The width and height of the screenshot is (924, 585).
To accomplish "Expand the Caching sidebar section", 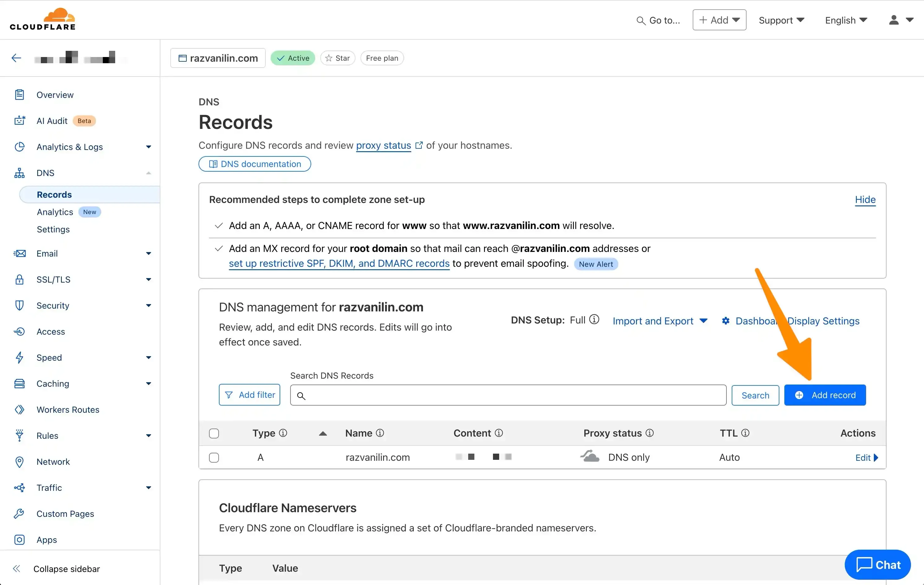I will (x=149, y=384).
